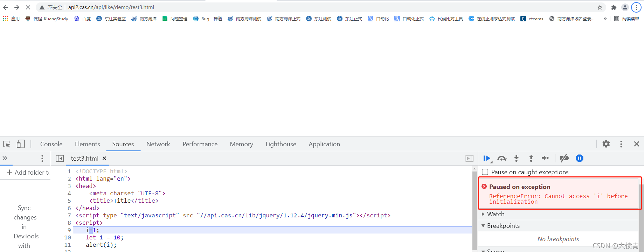Open the user profile icon

click(x=625, y=7)
